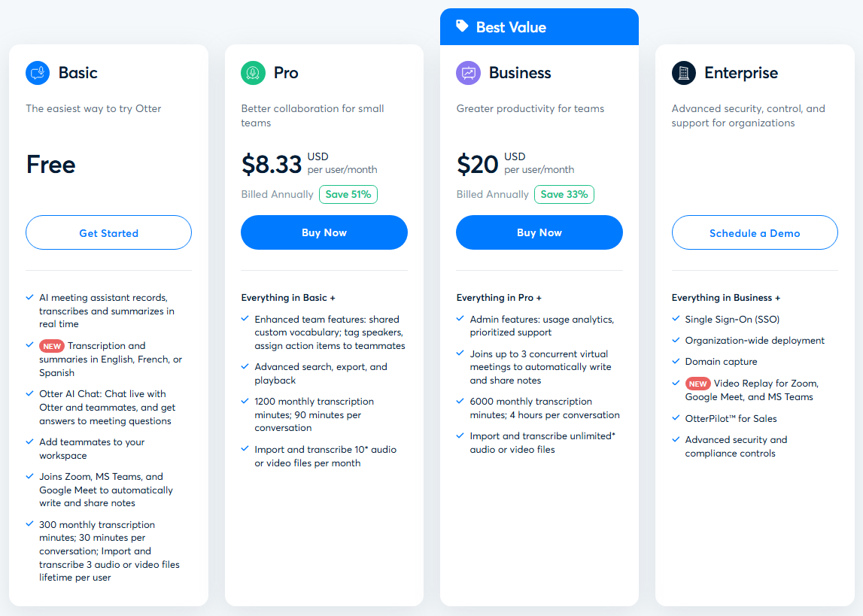Click the Basic plan microphone chat icon
Image resolution: width=863 pixels, height=616 pixels.
pos(38,73)
